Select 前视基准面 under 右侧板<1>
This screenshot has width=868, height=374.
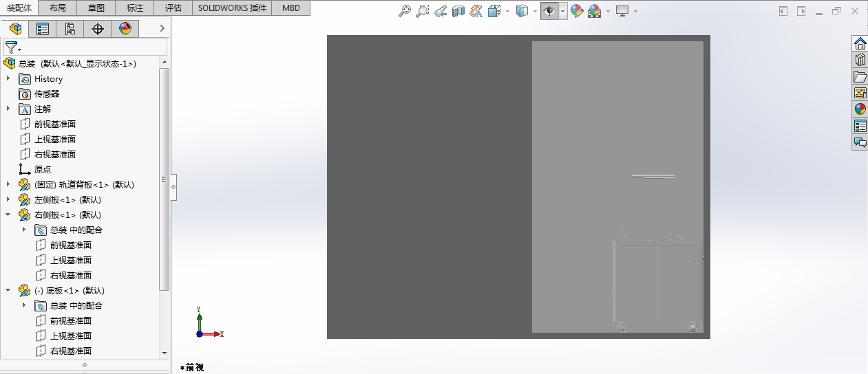point(71,245)
